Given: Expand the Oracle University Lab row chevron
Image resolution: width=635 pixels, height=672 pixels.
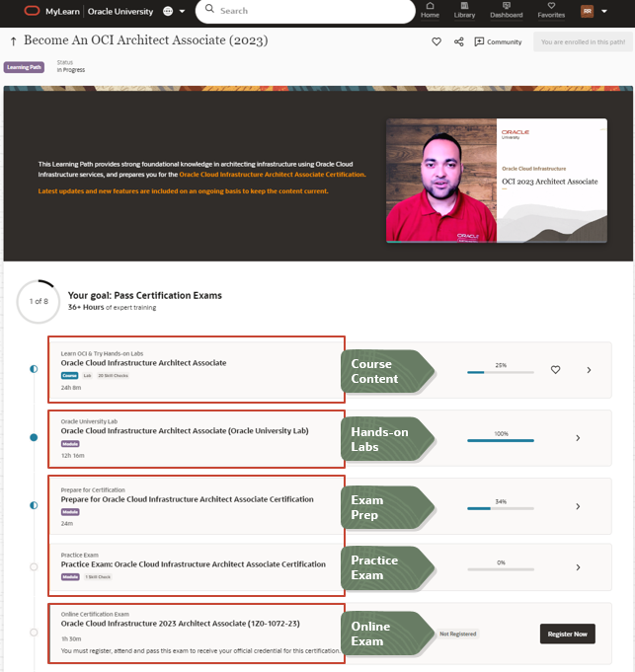Looking at the screenshot, I should coord(578,438).
